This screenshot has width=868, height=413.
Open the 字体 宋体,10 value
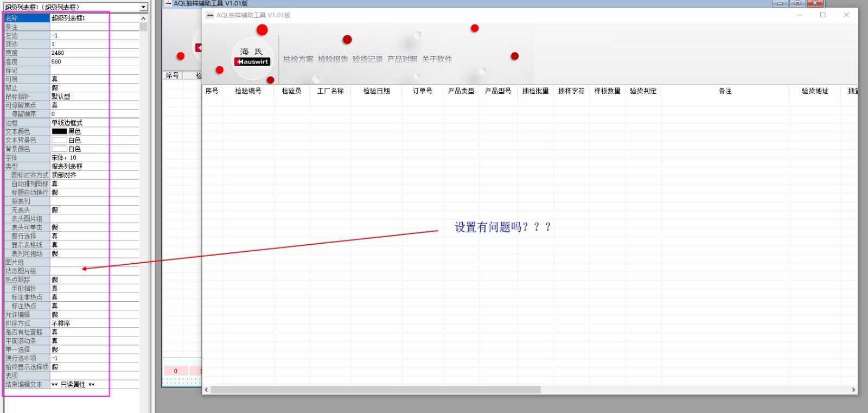coord(94,157)
